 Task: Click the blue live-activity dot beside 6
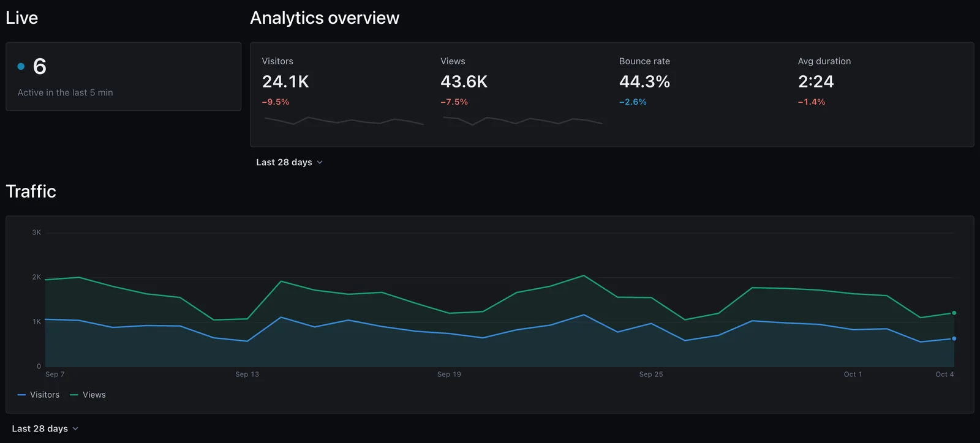pyautogui.click(x=21, y=66)
